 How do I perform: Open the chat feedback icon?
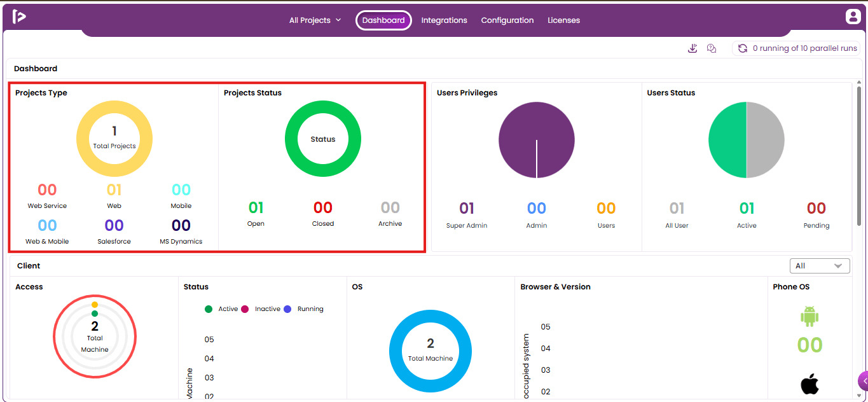point(712,48)
